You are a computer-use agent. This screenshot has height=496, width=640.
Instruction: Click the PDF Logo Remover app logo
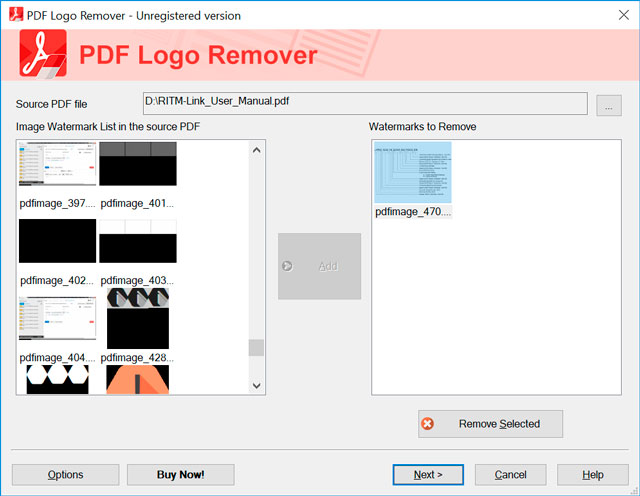[x=43, y=55]
